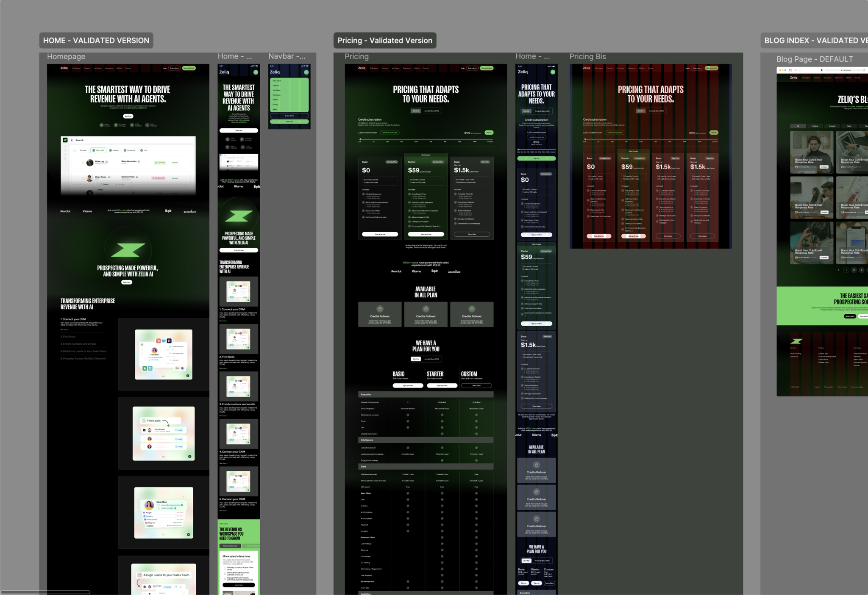Viewport: 868px width, 595px height.
Task: Click the horizontal canvas scrollbar at the bottom
Action: tap(45, 592)
